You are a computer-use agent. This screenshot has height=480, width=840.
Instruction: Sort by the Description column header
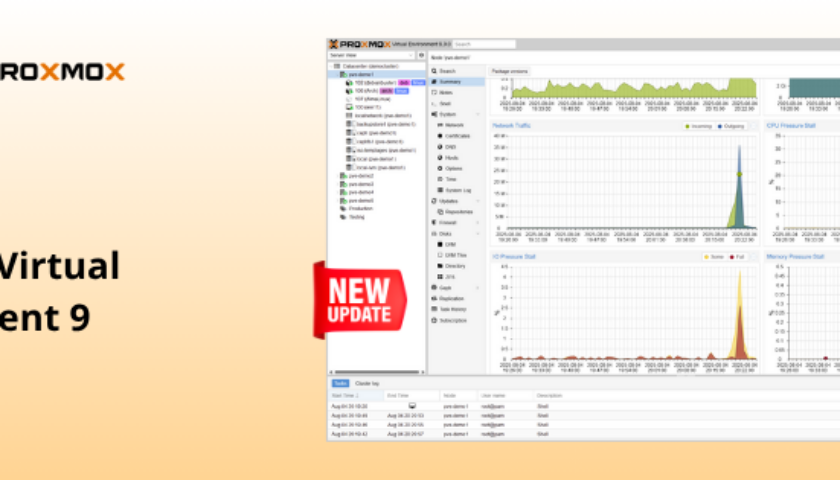click(550, 395)
